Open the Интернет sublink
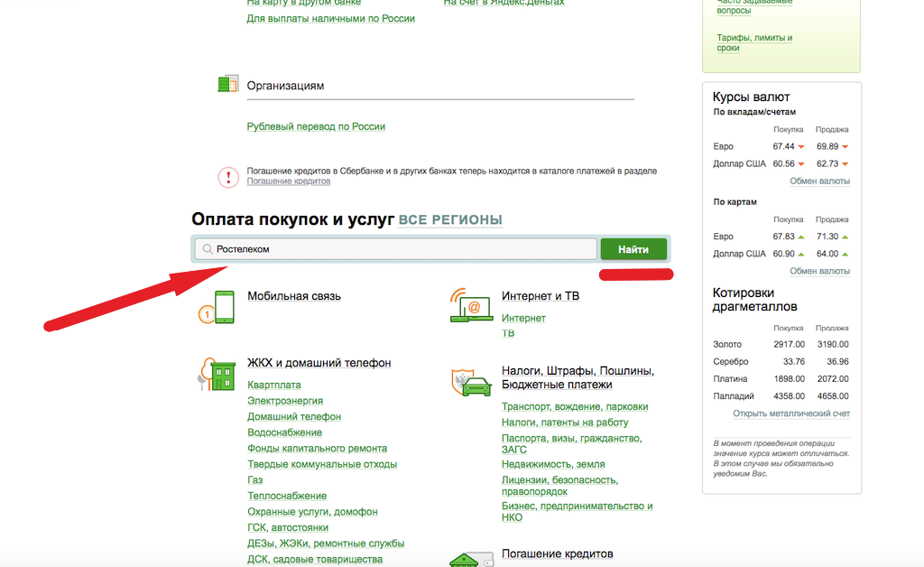Image resolution: width=924 pixels, height=567 pixels. [523, 319]
